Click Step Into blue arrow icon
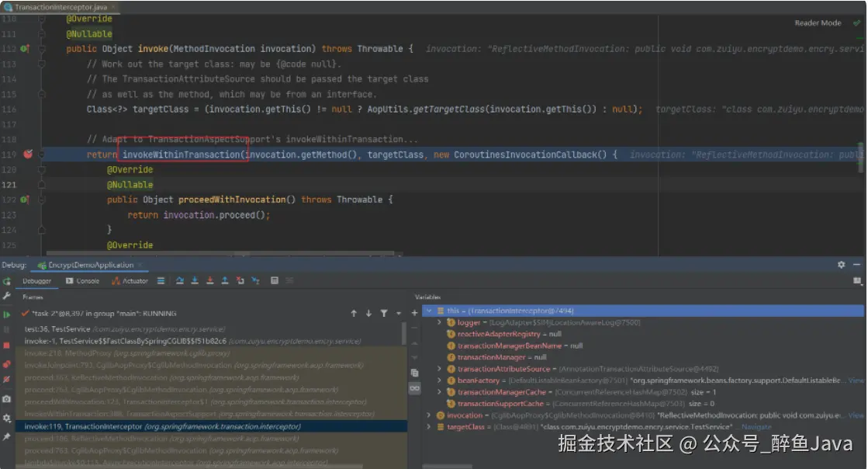The image size is (868, 469). [195, 281]
